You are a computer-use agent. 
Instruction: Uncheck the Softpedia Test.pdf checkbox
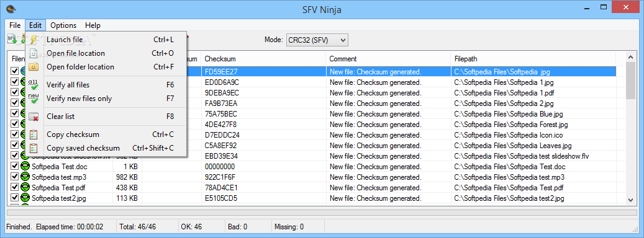click(15, 188)
